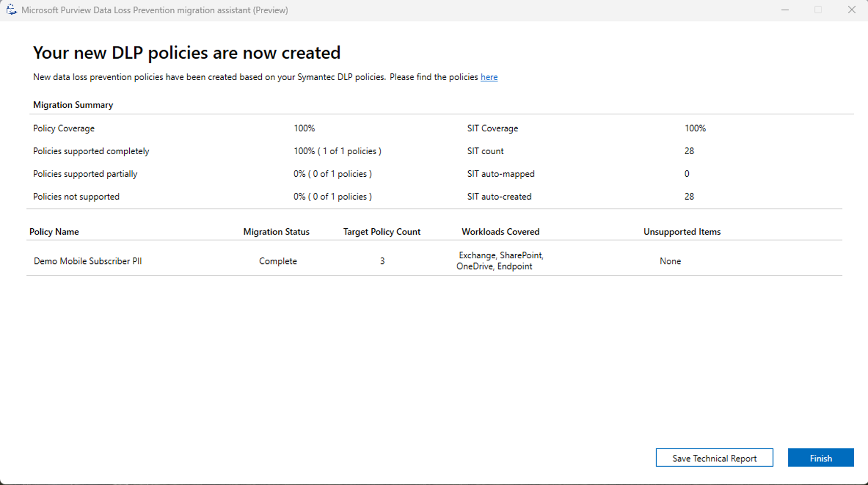Click the Exchange, SharePoint workloads cell
Image resolution: width=868 pixels, height=485 pixels.
[x=500, y=260]
